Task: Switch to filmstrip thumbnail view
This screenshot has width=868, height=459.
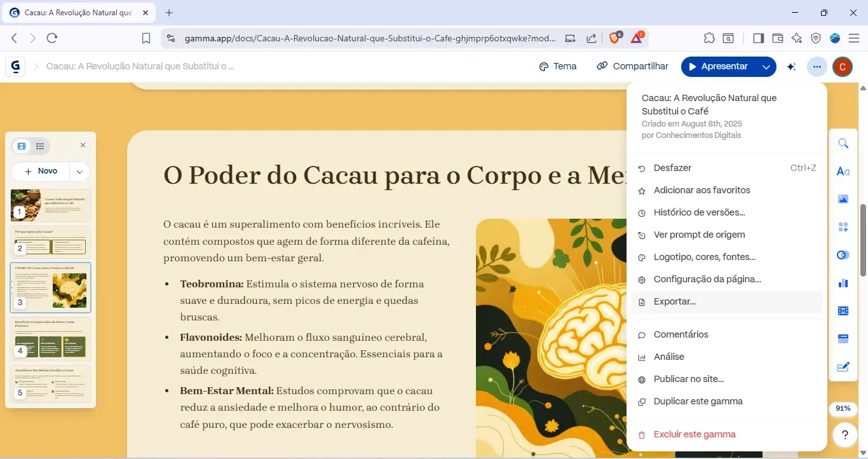Action: pos(22,146)
